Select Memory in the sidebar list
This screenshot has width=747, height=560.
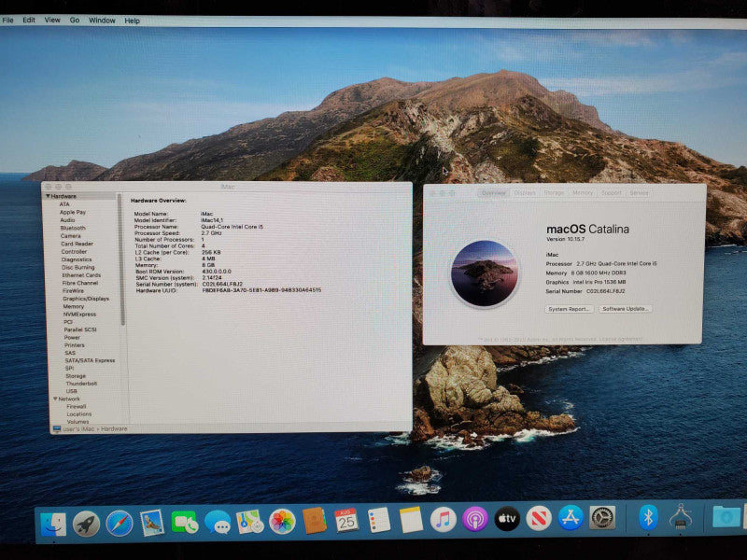[74, 307]
